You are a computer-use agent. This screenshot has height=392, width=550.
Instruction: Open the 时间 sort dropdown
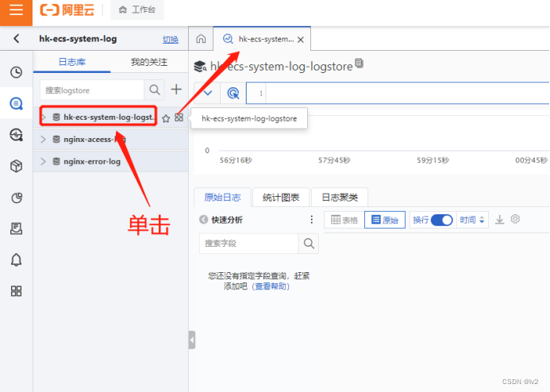point(472,220)
